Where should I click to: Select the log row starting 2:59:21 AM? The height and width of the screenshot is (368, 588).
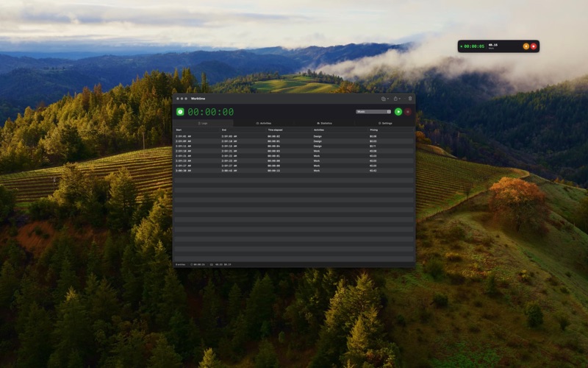[x=294, y=156]
